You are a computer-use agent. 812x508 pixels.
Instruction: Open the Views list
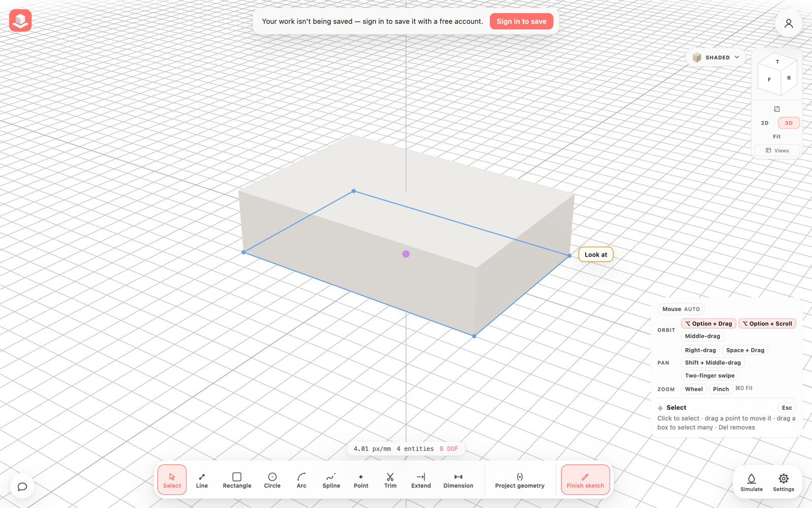click(x=777, y=150)
